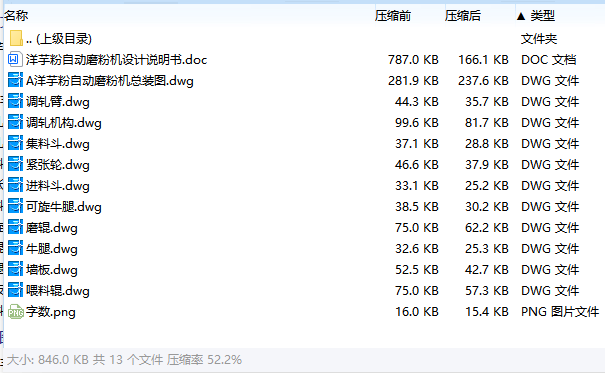Select file 墙板.dwg
This screenshot has width=605, height=373.
[52, 270]
